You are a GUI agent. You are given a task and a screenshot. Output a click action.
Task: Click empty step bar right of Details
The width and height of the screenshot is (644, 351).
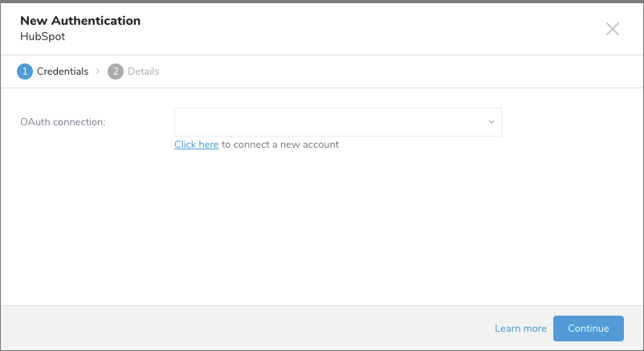coord(401,71)
